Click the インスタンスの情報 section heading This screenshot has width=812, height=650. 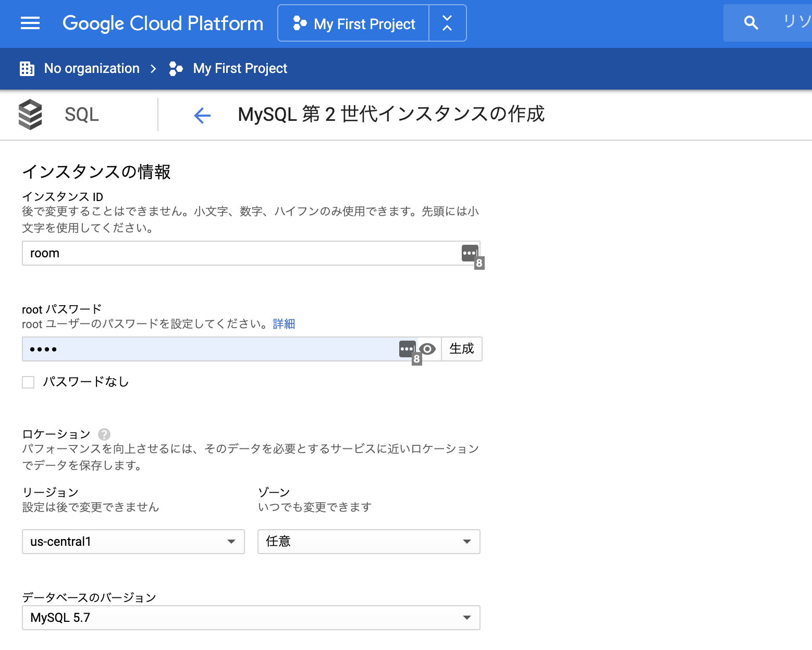pyautogui.click(x=96, y=171)
